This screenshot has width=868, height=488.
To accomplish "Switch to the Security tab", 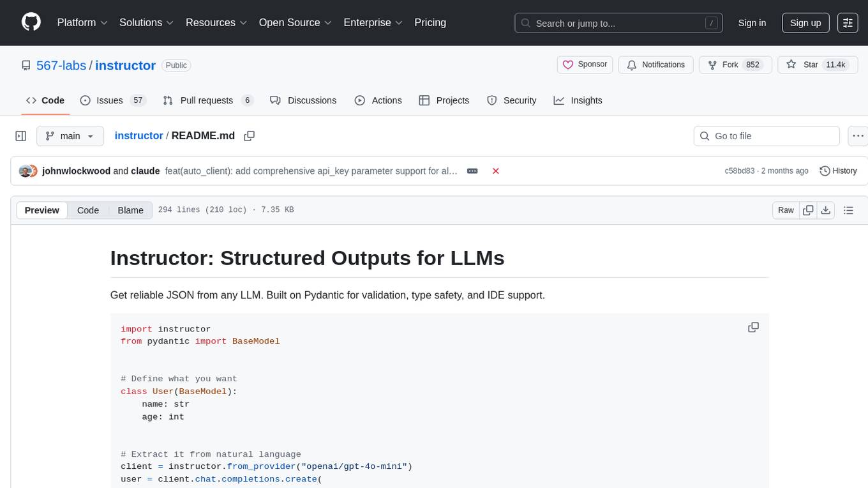I will coord(512,100).
